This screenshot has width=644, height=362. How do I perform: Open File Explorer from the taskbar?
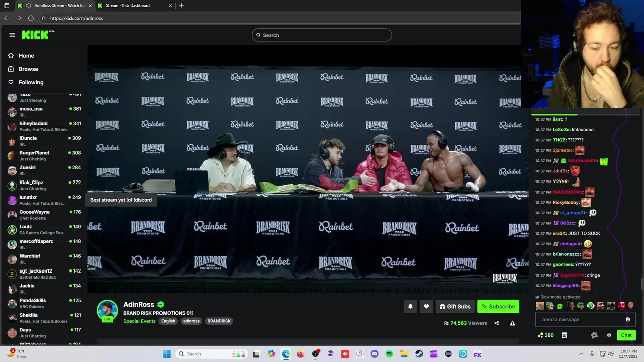pos(404,354)
